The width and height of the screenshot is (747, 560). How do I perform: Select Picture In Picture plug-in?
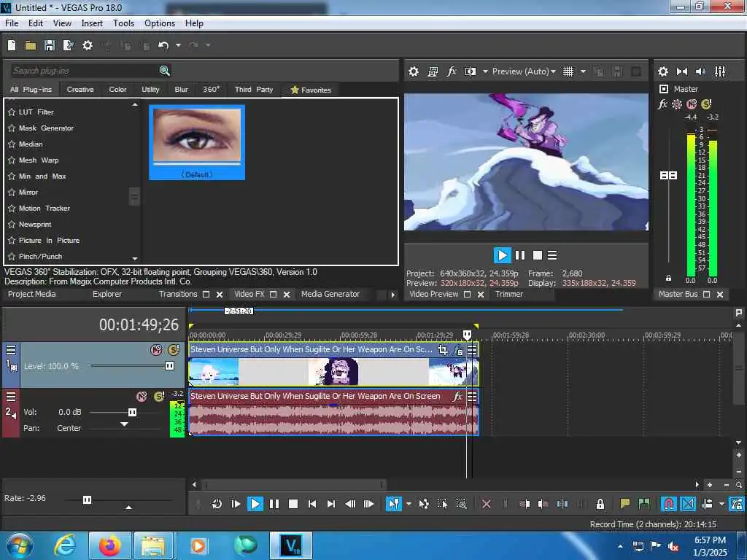[x=49, y=241]
